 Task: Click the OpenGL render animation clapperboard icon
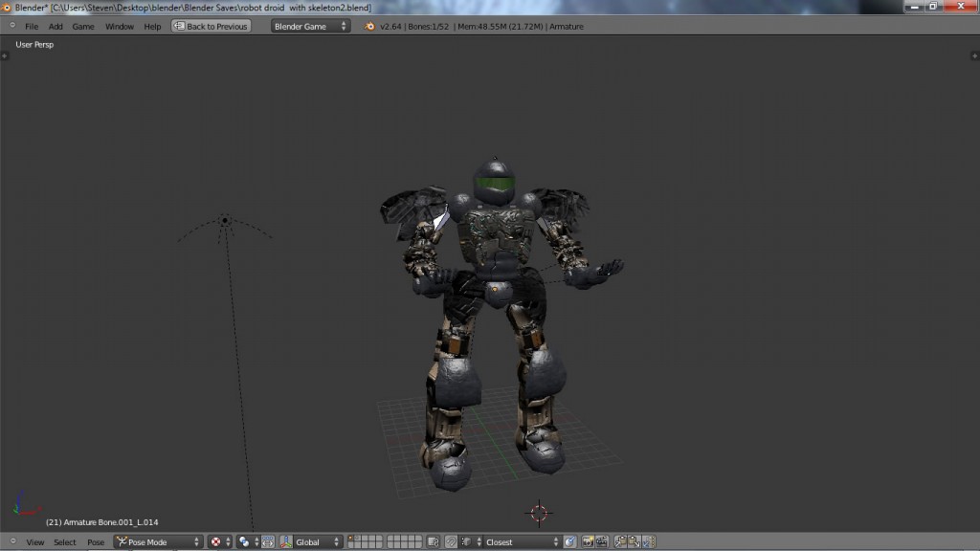pyautogui.click(x=603, y=542)
